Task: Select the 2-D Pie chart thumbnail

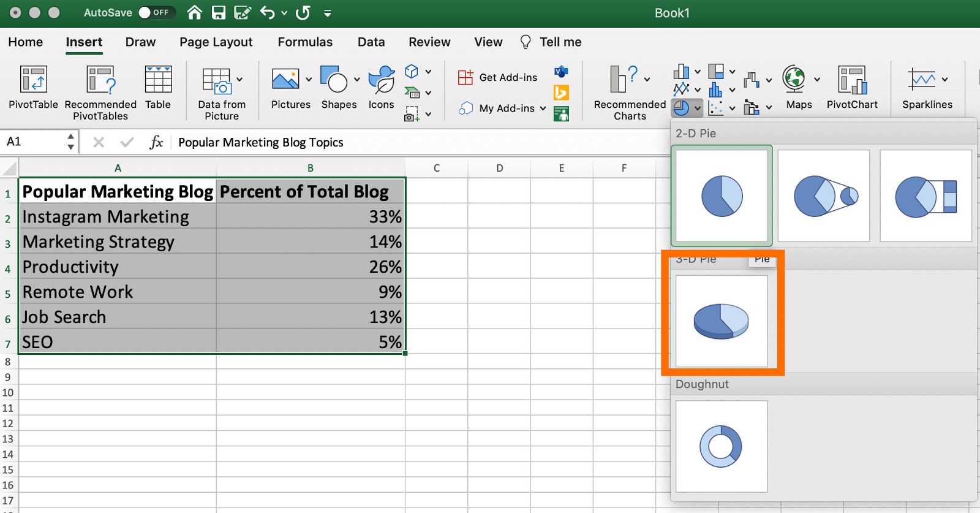Action: click(722, 196)
